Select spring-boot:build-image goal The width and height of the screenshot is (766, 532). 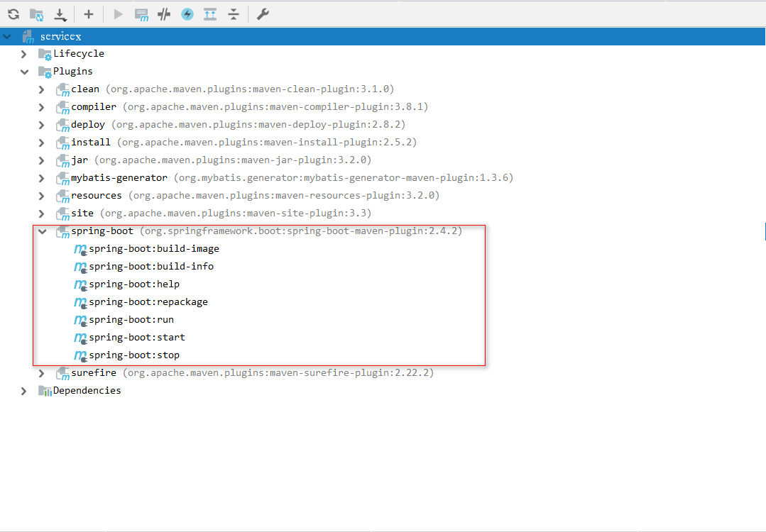point(154,249)
